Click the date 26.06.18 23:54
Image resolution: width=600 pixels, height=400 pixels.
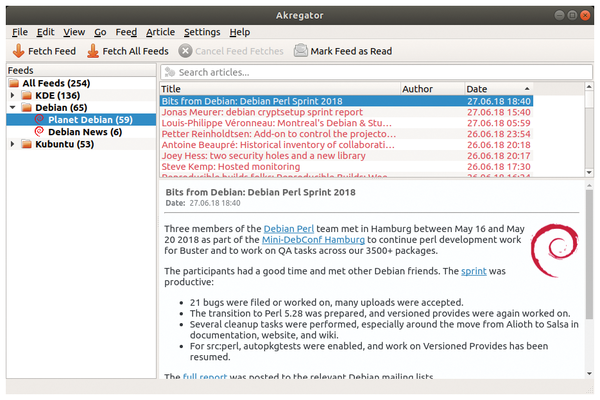coord(499,134)
